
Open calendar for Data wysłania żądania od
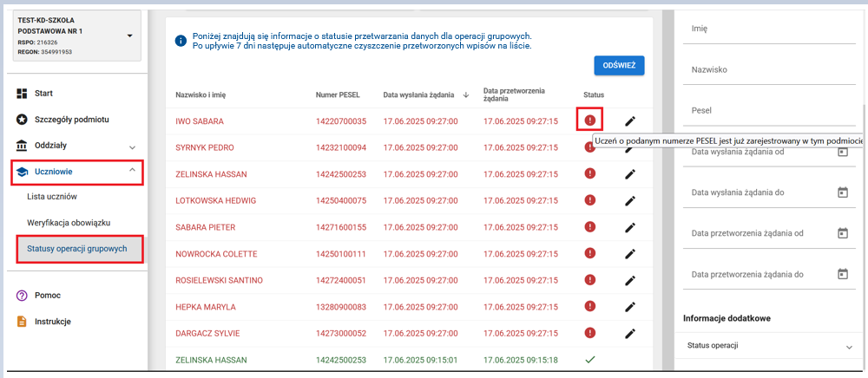point(841,153)
